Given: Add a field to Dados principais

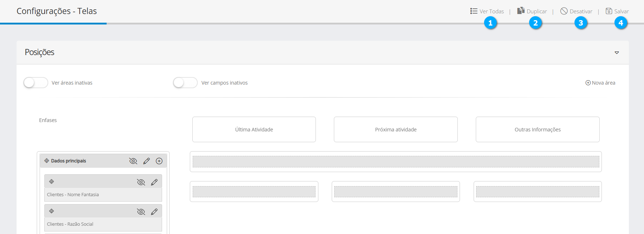Looking at the screenshot, I should tap(159, 161).
